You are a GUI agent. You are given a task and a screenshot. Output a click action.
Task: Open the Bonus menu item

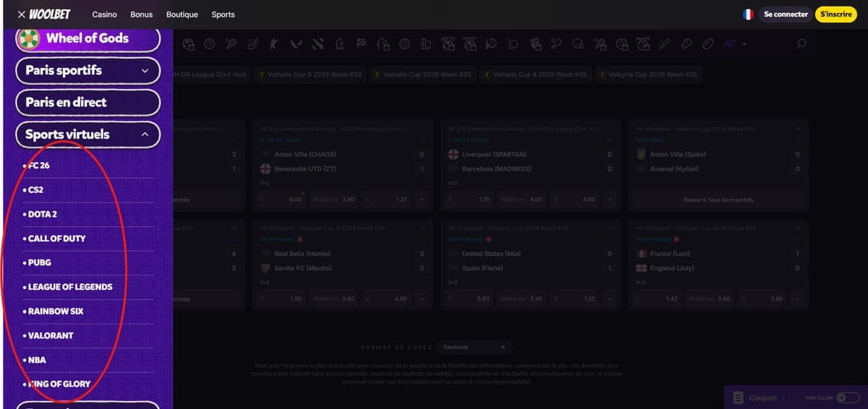(142, 14)
